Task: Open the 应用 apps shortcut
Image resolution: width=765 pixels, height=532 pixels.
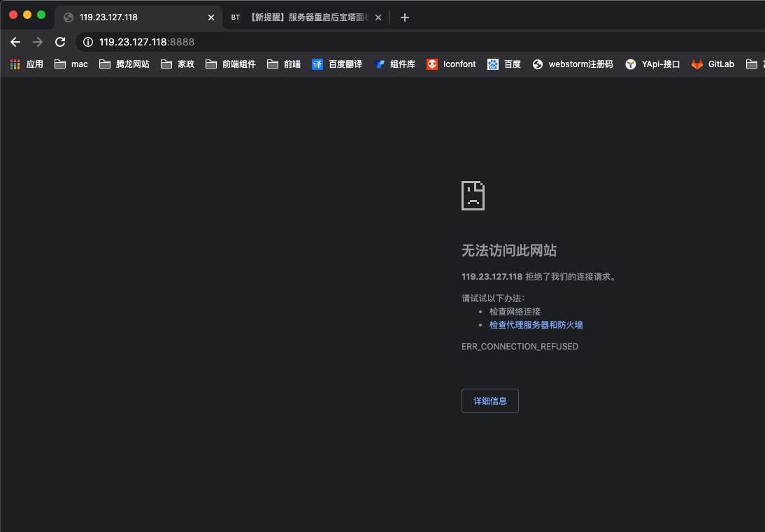Action: coord(27,64)
